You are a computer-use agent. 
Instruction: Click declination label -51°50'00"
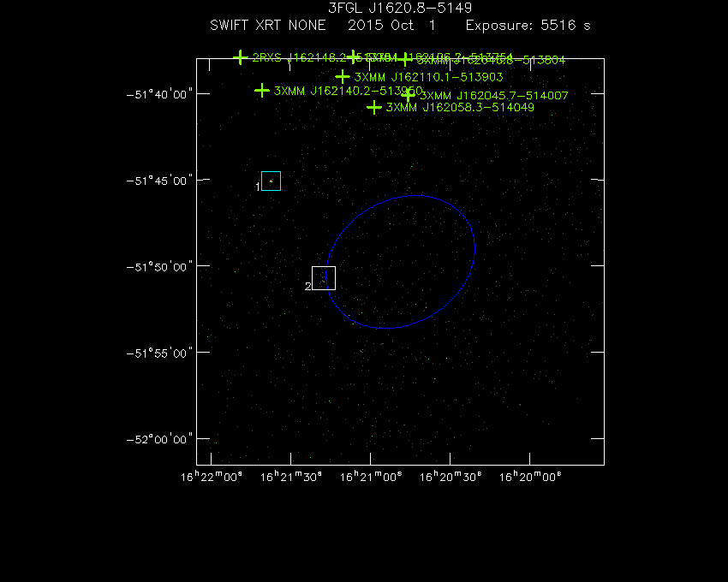click(159, 267)
